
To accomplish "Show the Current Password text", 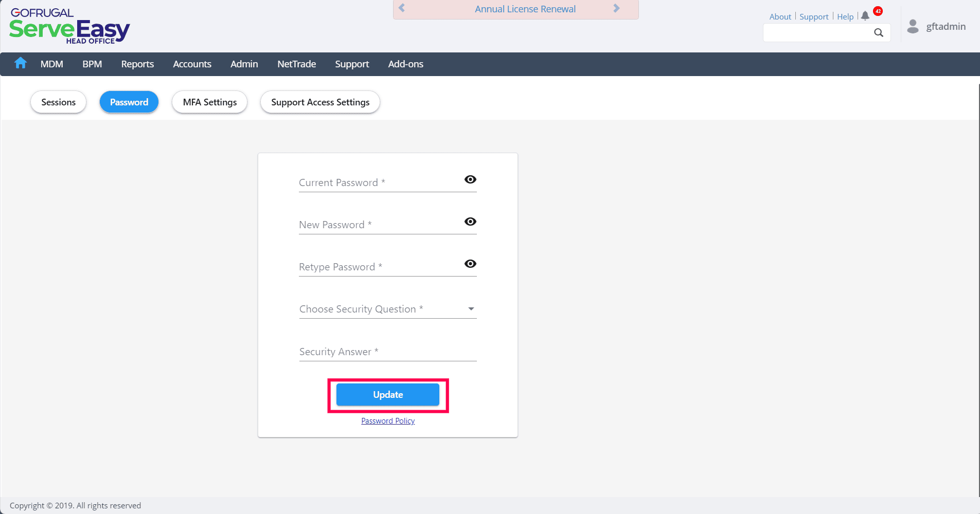I will (x=470, y=179).
